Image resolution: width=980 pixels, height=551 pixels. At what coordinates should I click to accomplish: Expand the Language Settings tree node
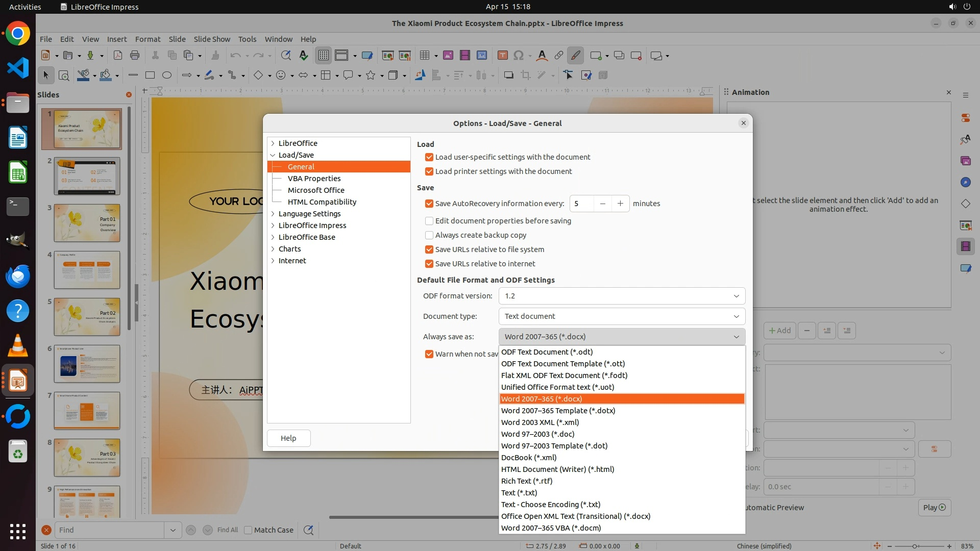click(273, 214)
